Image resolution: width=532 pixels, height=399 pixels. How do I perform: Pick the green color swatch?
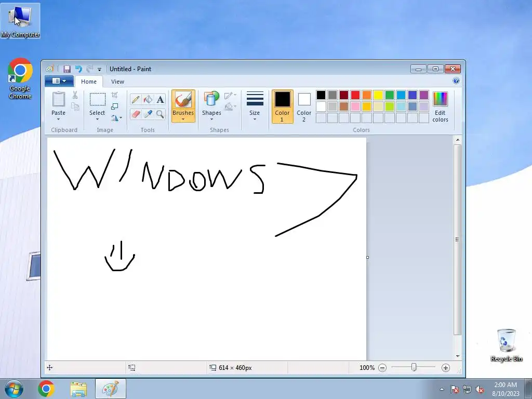click(390, 95)
